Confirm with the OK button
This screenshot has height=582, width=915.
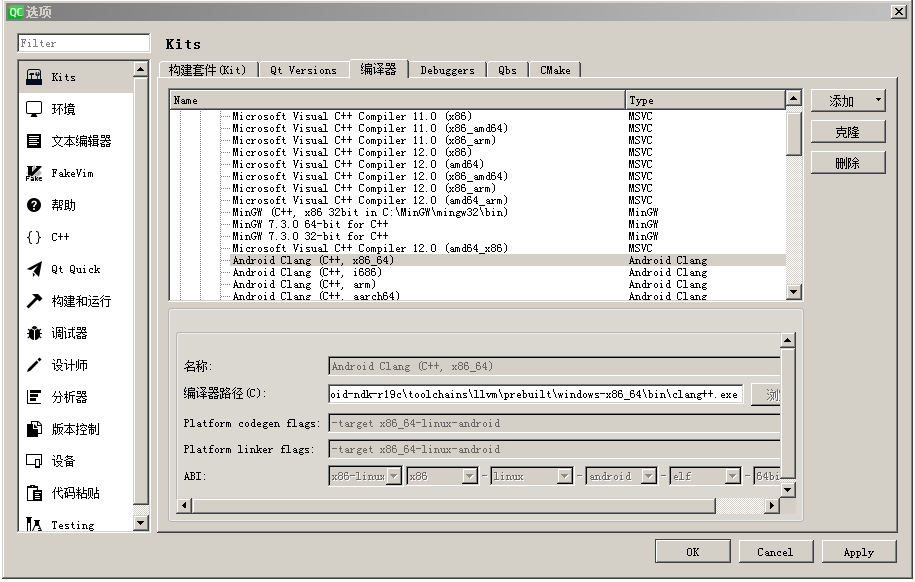coord(693,552)
